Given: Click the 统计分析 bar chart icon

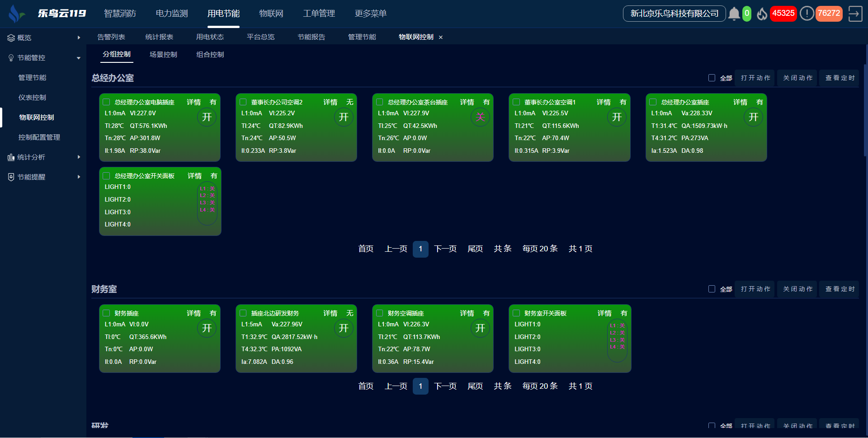Looking at the screenshot, I should coord(11,157).
